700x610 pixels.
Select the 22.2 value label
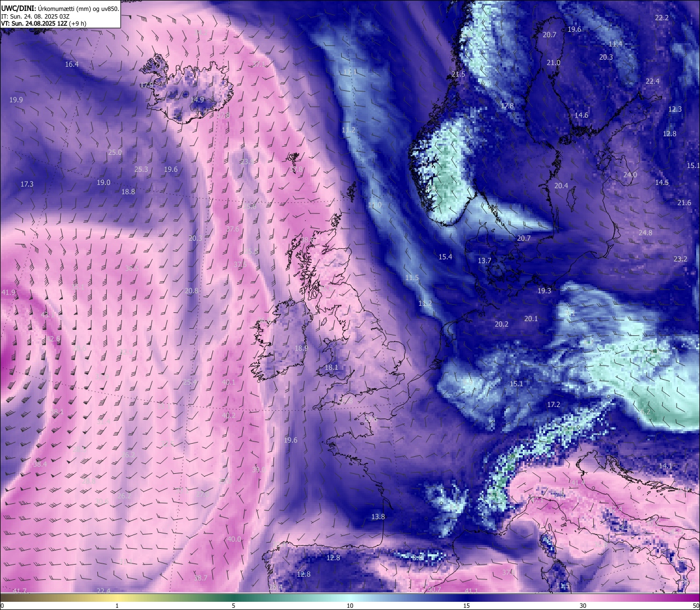(662, 18)
